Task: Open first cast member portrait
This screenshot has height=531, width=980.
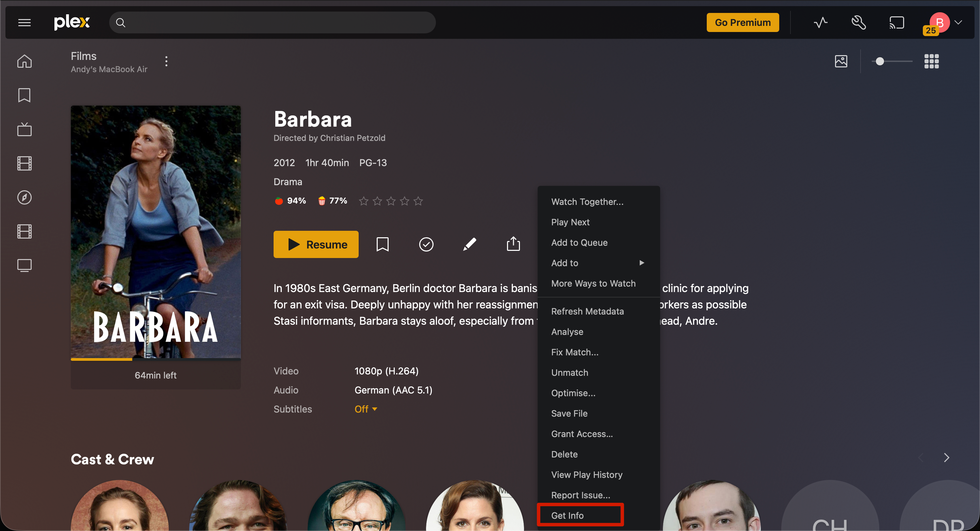Action: tap(120, 505)
